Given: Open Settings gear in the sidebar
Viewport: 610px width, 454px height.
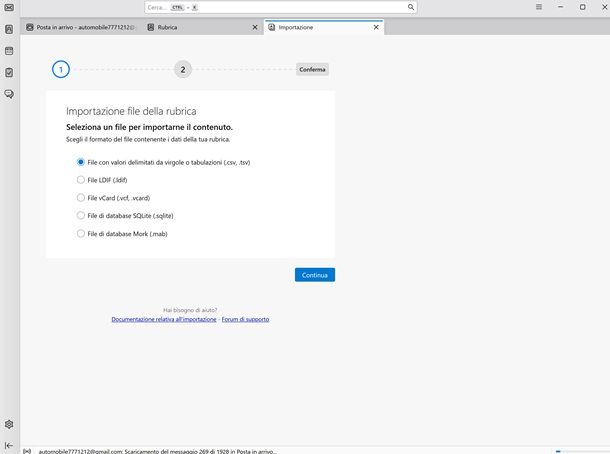Looking at the screenshot, I should pyautogui.click(x=9, y=424).
